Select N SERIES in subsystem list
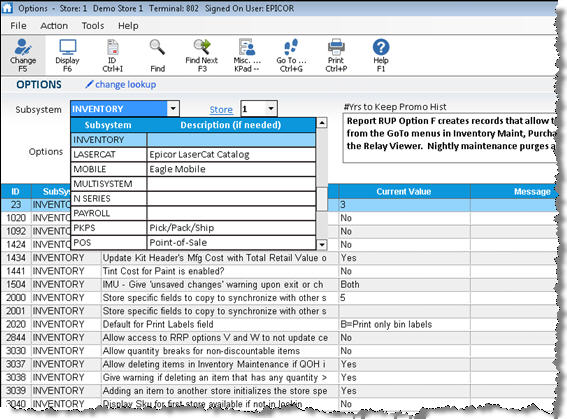This screenshot has width=567, height=419. [x=193, y=198]
